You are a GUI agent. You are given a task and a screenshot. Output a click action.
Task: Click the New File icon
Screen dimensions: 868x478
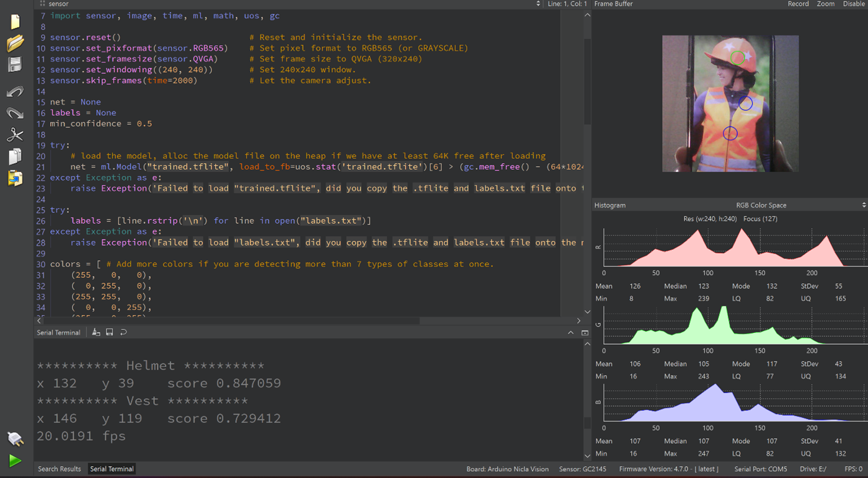coord(15,22)
